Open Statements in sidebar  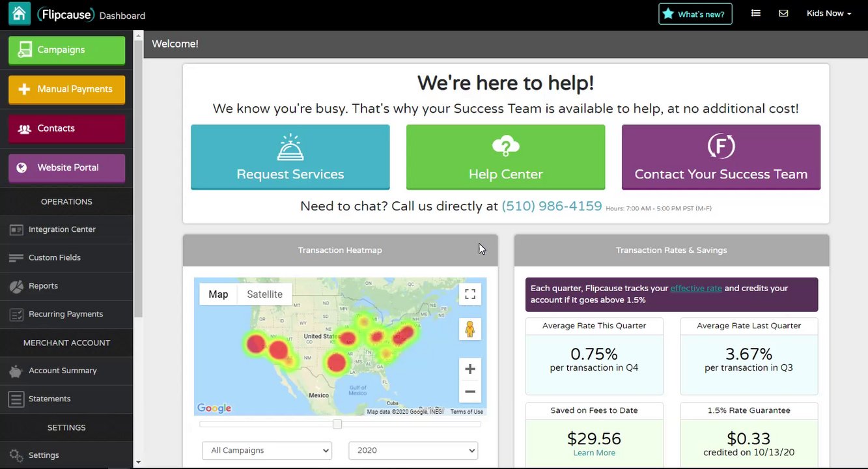pos(66,399)
